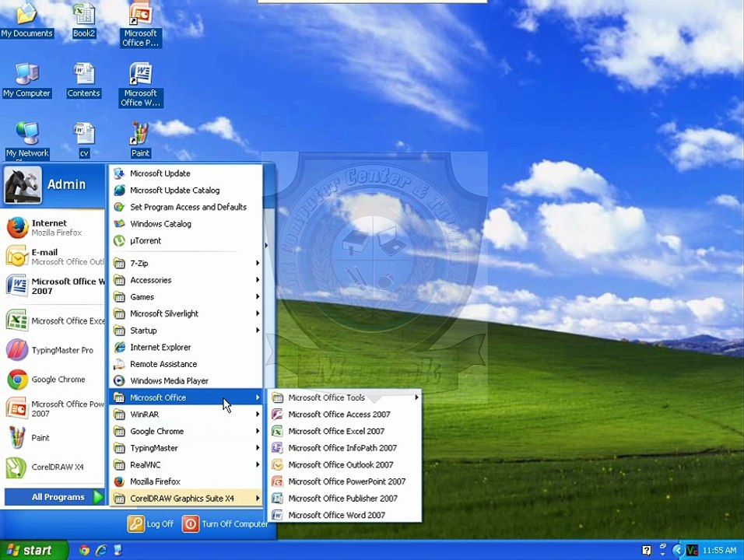The width and height of the screenshot is (744, 560).
Task: Click the VNC icon in system tray
Action: tap(693, 550)
